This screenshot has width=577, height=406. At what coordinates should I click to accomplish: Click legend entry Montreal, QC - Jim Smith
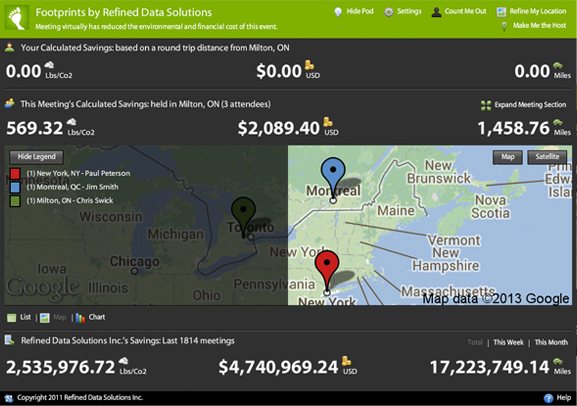tap(72, 187)
